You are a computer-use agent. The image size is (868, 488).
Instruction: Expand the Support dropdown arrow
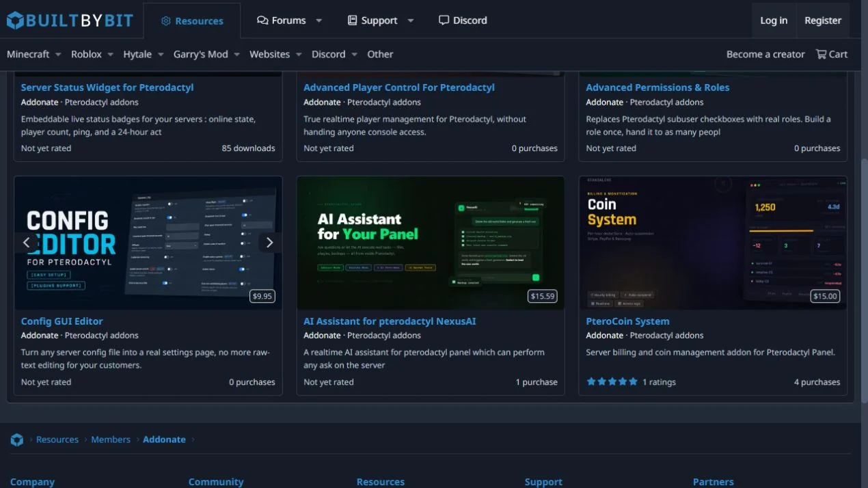[410, 21]
